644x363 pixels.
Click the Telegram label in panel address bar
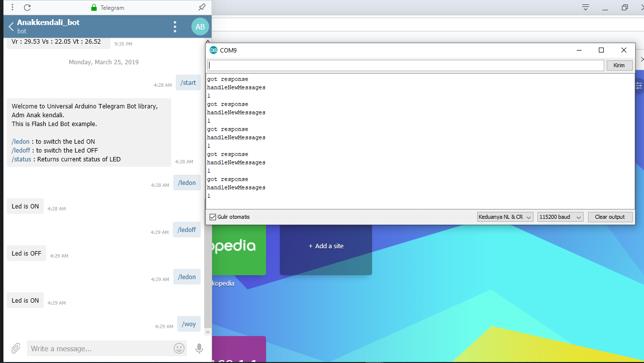(112, 8)
